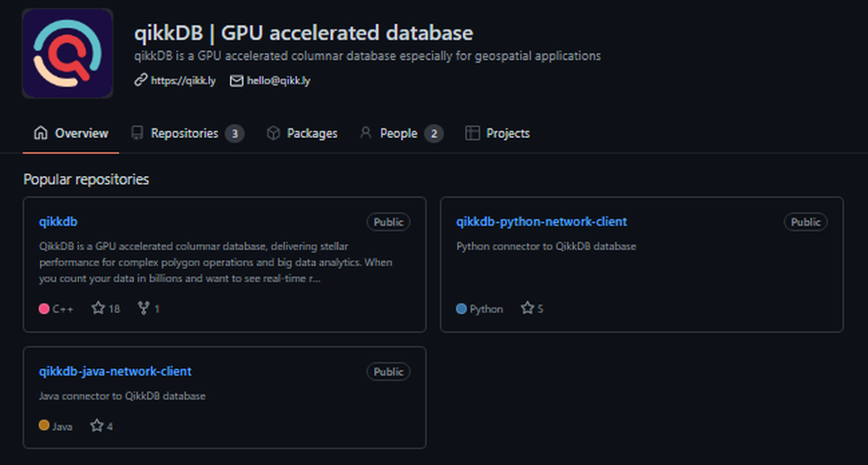Open qikkdb-python-network-client repository
This screenshot has height=465, width=868.
click(x=542, y=222)
